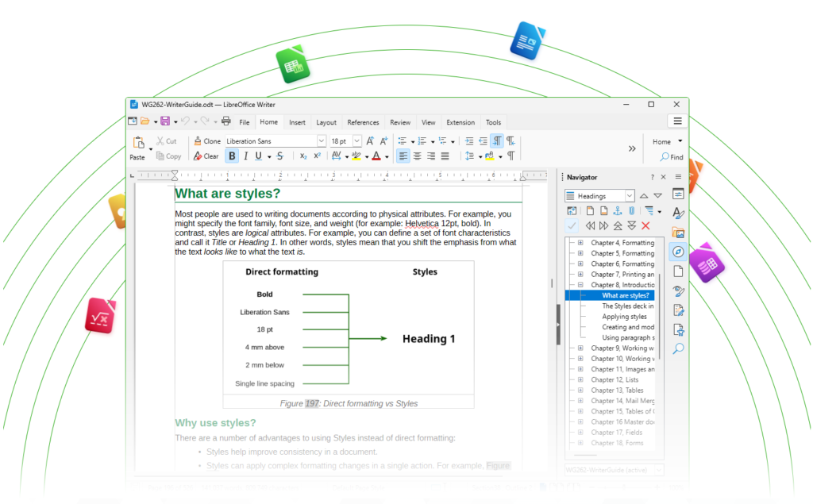Image resolution: width=813 pixels, height=504 pixels.
Task: Click Navigator header page icon
Action: click(x=590, y=210)
